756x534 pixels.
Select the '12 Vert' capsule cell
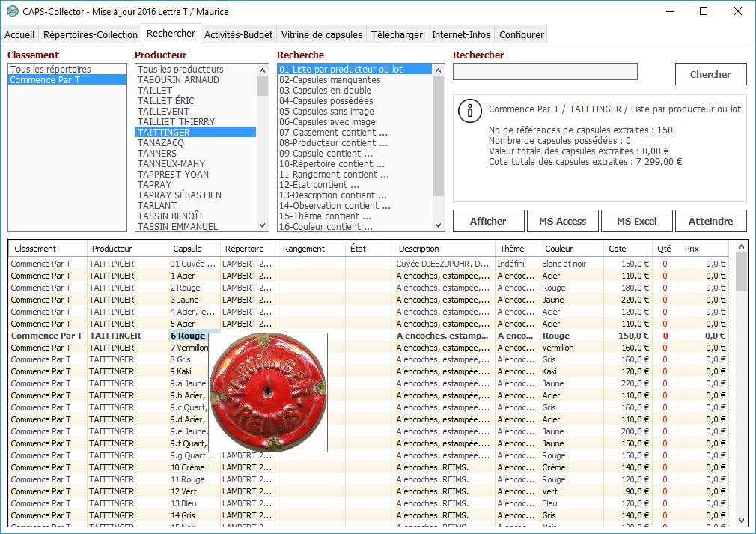[x=194, y=491]
